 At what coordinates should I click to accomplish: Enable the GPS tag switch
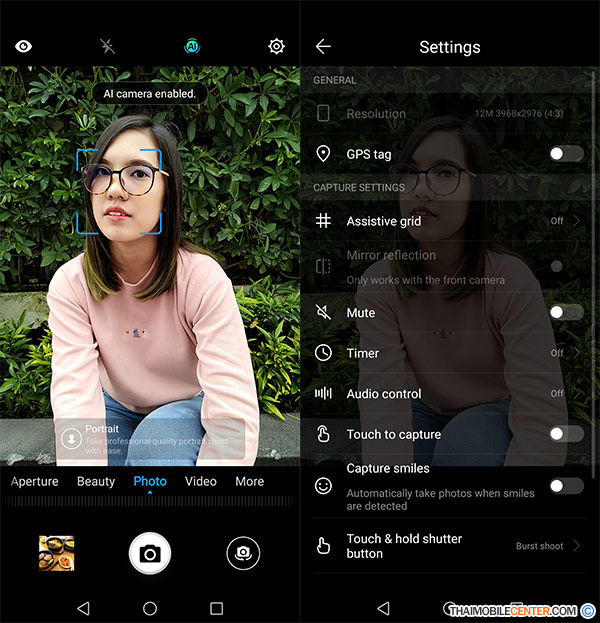point(566,153)
